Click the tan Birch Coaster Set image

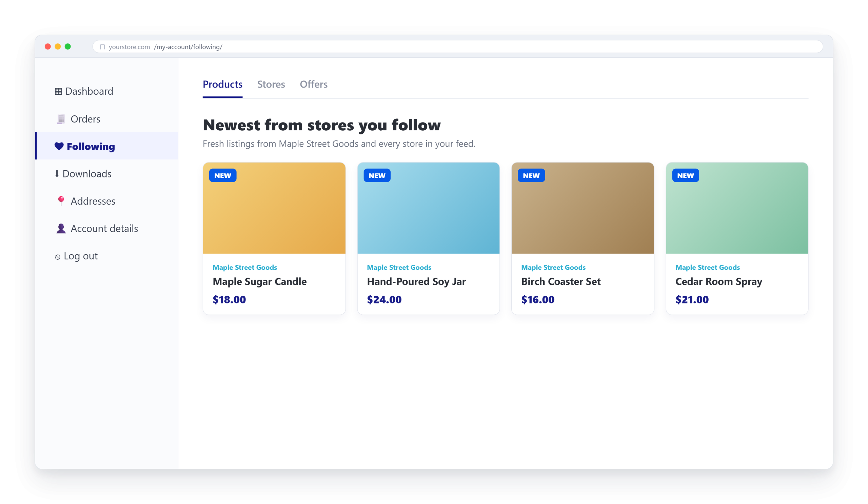(x=583, y=208)
